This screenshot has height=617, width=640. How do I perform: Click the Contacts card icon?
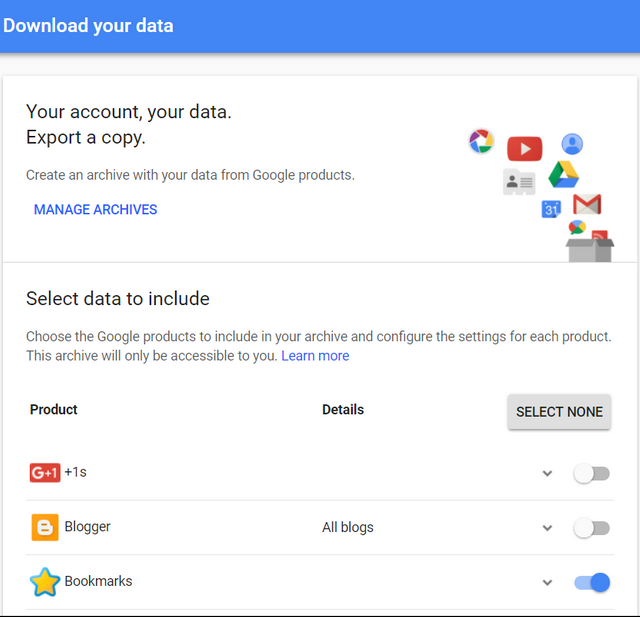[518, 182]
